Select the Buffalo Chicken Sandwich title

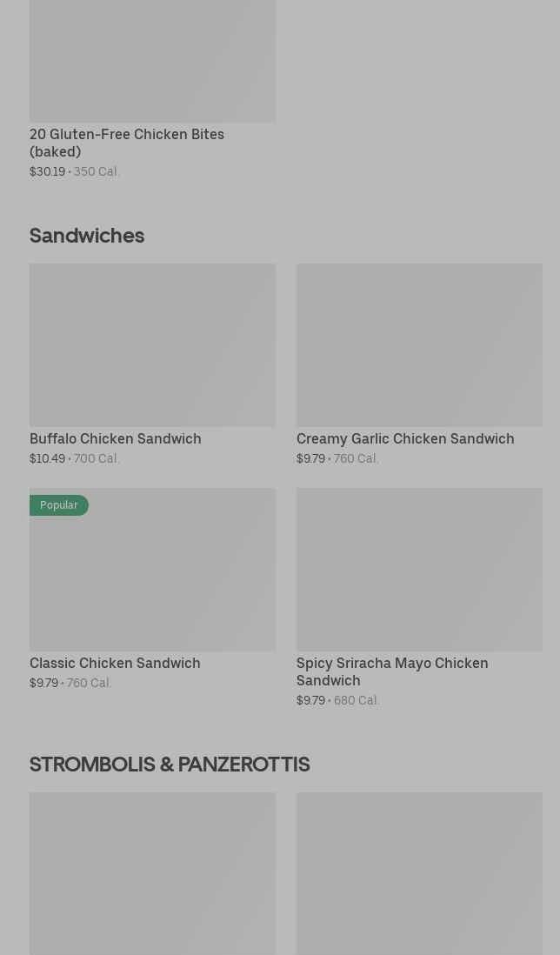[116, 439]
